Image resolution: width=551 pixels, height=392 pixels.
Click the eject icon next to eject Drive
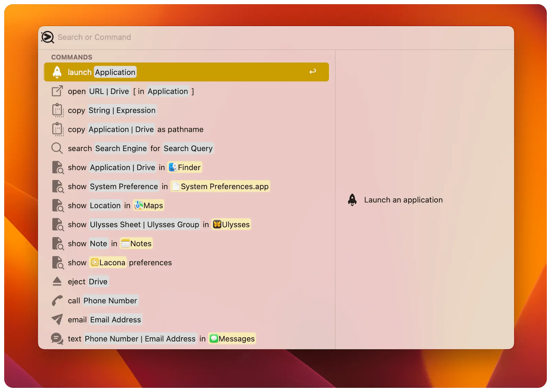pyautogui.click(x=57, y=281)
